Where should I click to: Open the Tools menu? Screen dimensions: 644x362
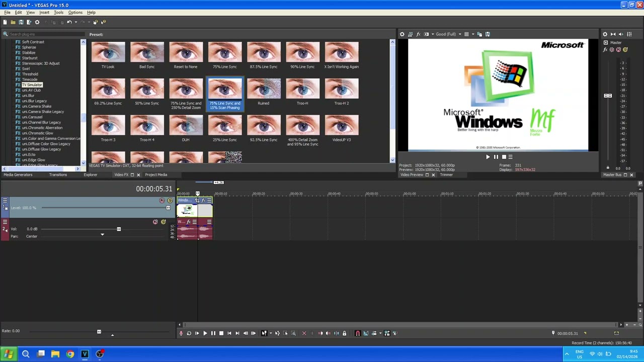pos(58,12)
